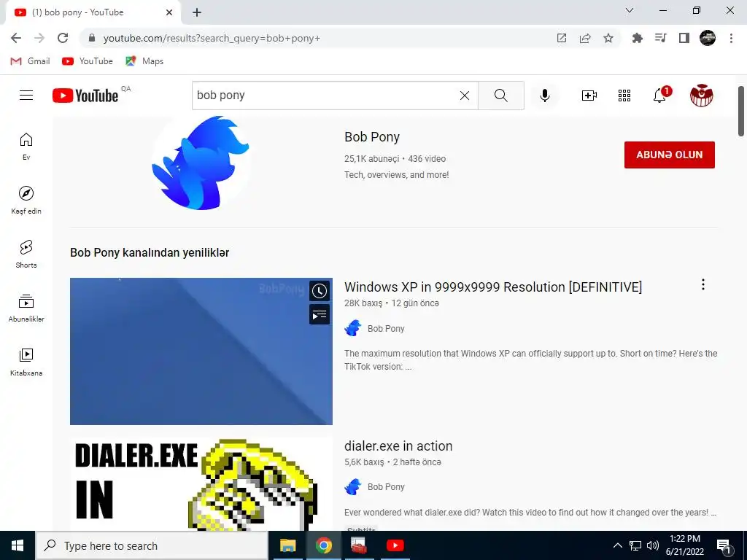Viewport: 747px width, 560px height.
Task: Click ABUNƏ OLUN subscribe button
Action: click(x=670, y=155)
